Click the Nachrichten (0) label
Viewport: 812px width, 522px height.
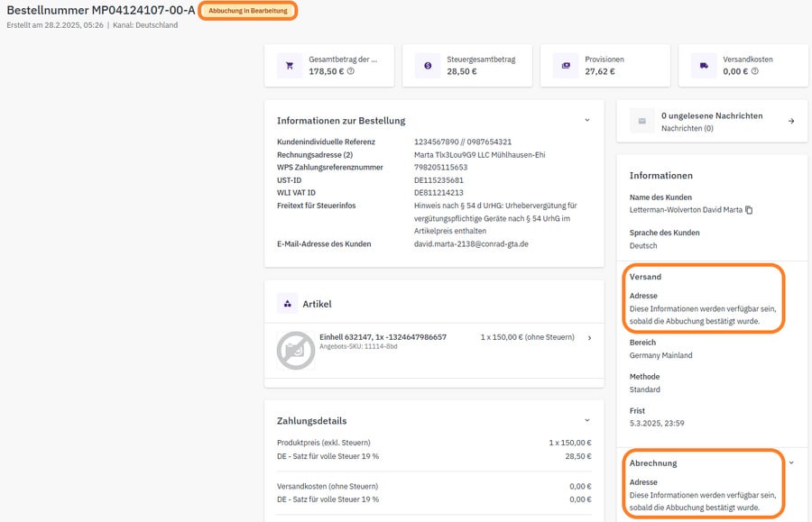coord(687,129)
